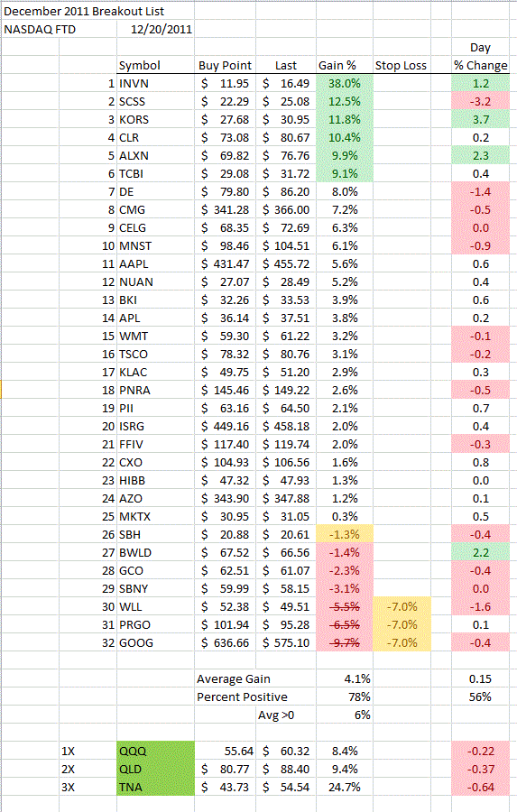Screen dimensions: 517x812
Task: Click the FFIV symbol cell
Action: [x=155, y=444]
